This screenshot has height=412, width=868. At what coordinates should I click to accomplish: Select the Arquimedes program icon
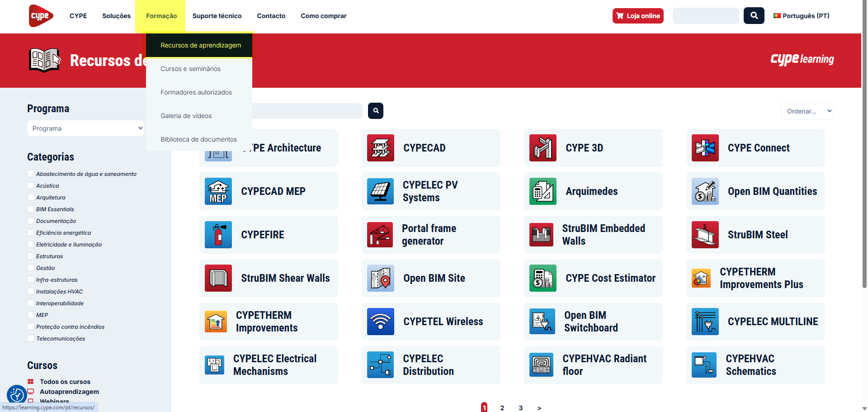(542, 191)
